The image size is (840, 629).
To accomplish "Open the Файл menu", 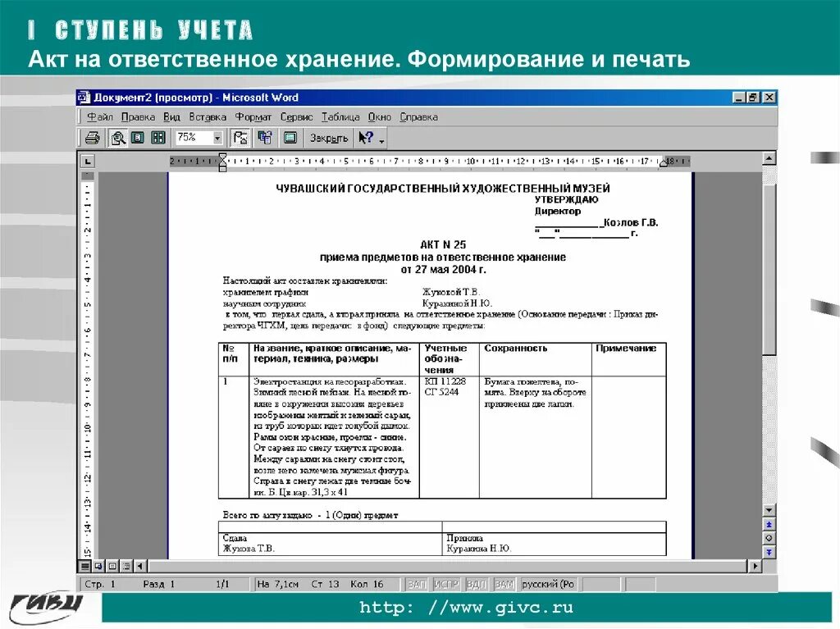I will [99, 116].
